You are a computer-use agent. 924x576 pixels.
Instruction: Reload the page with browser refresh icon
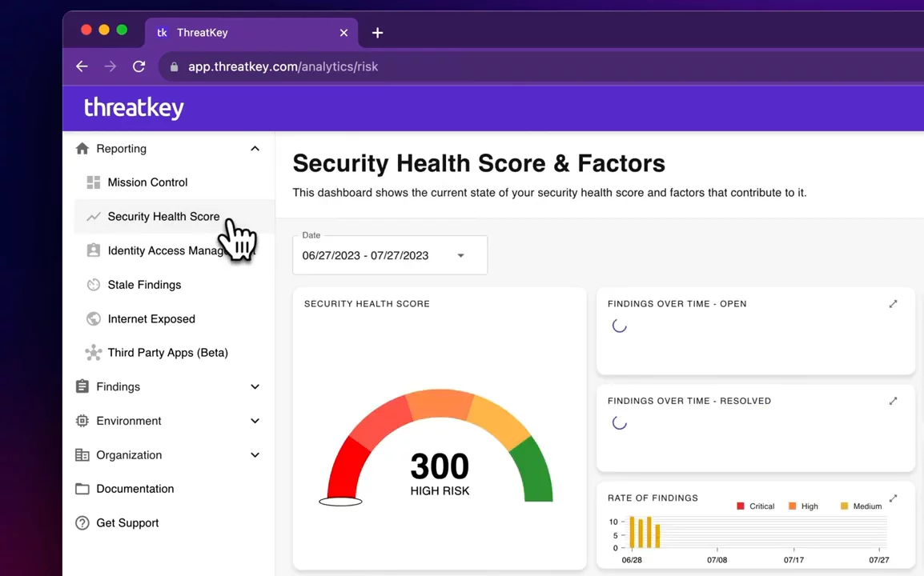point(139,66)
